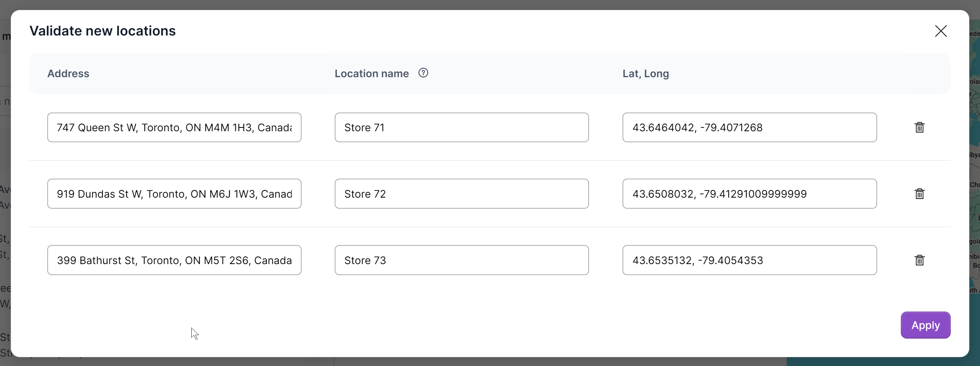Edit the 399 Bathurst St address
This screenshot has width=980, height=366.
[174, 260]
